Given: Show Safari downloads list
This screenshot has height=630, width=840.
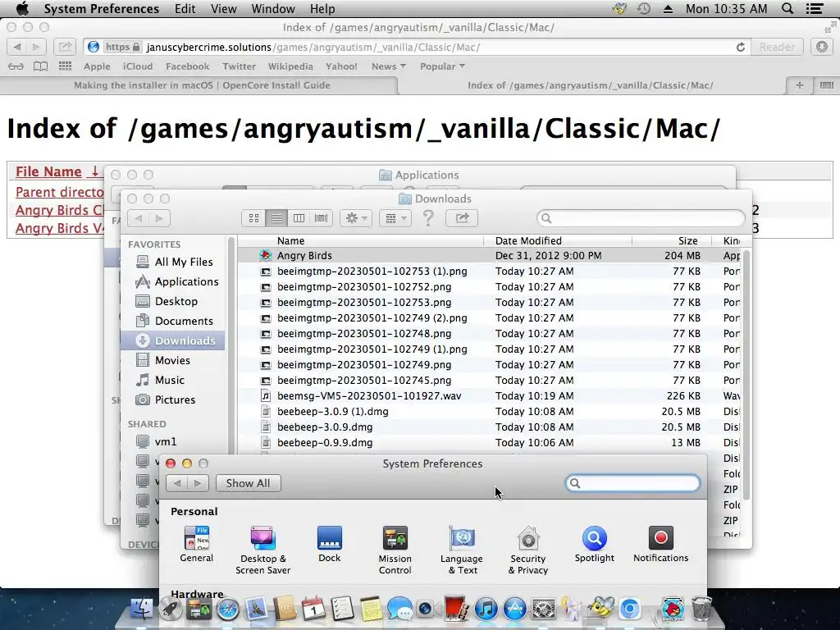Looking at the screenshot, I should pos(822,47).
